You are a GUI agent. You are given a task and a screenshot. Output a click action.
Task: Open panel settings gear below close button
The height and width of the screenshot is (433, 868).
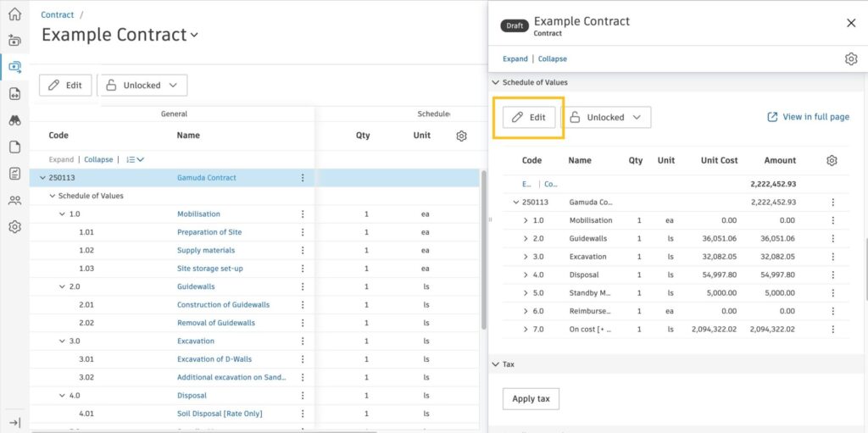[851, 58]
